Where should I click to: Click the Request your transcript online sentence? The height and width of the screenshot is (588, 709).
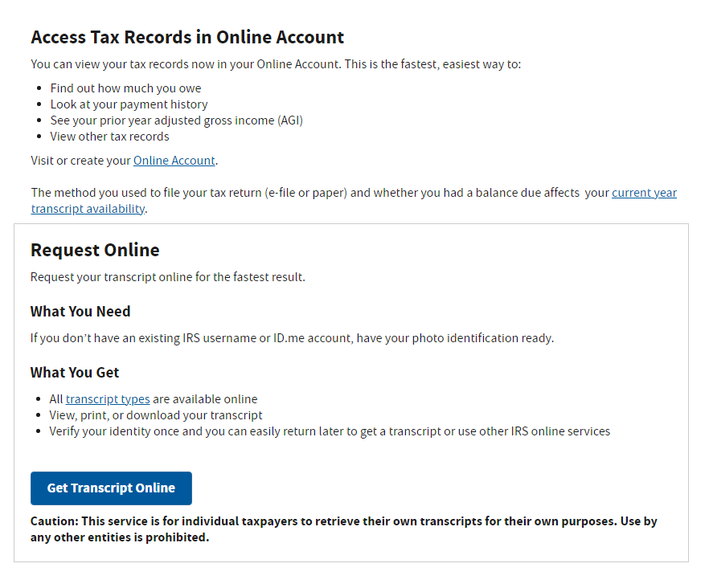coord(167,277)
